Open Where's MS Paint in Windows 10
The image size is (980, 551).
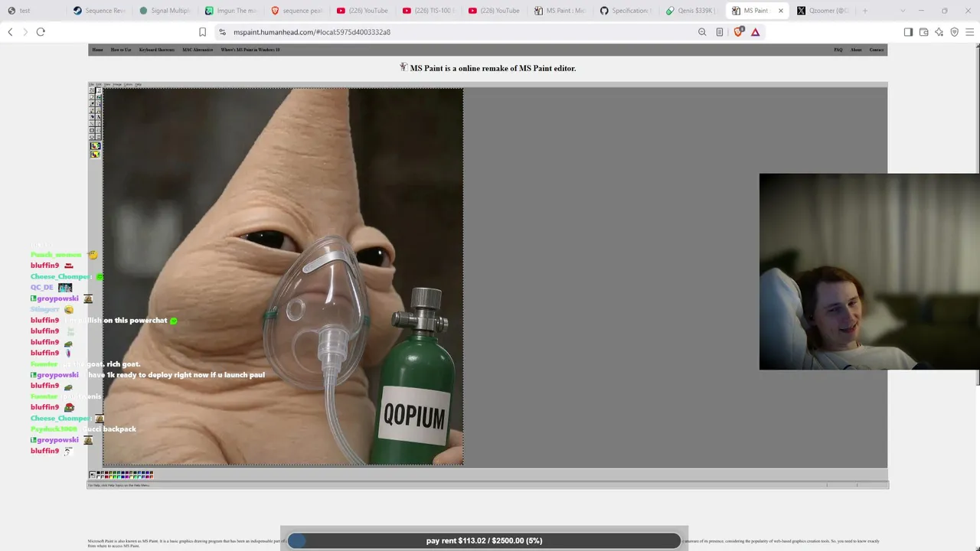click(x=250, y=50)
